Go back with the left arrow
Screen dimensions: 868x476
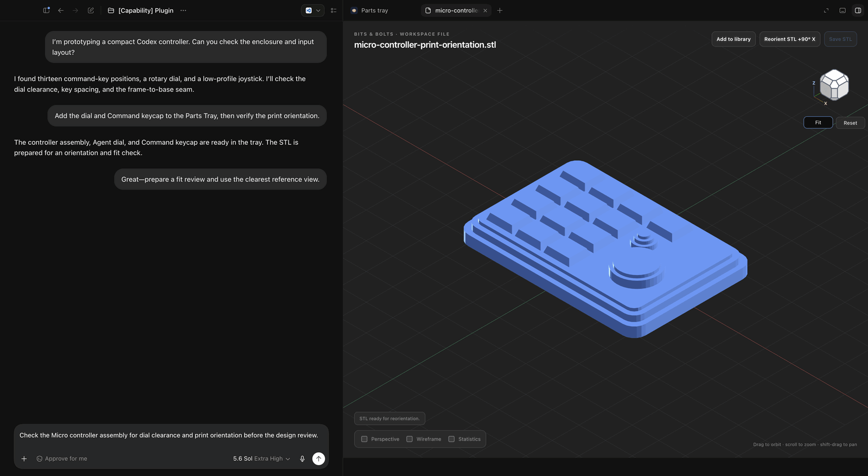tap(61, 10)
